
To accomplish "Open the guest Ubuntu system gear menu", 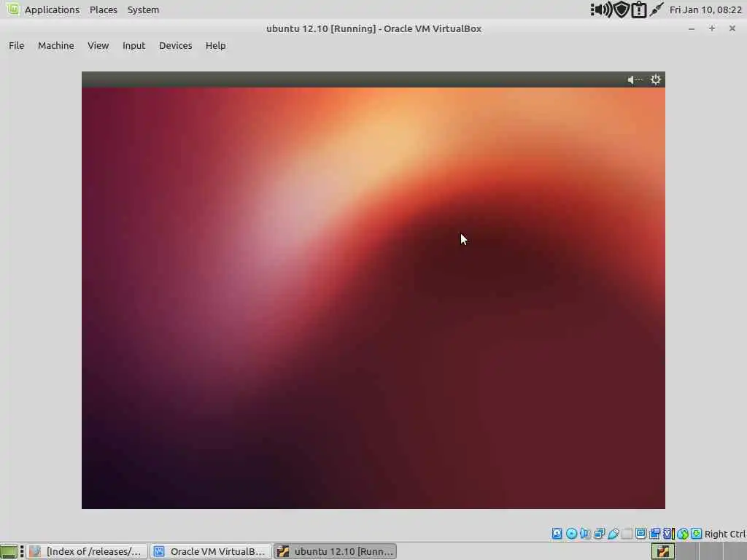I will coord(656,80).
